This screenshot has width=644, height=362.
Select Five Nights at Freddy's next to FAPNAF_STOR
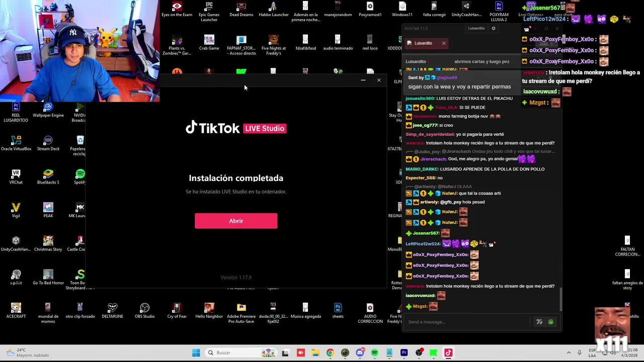pyautogui.click(x=273, y=45)
